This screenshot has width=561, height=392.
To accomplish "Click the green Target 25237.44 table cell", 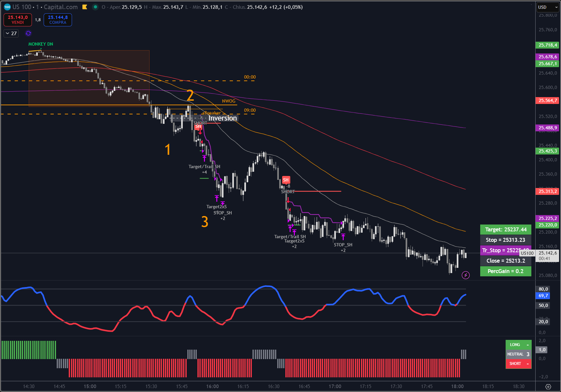I will 506,229.
